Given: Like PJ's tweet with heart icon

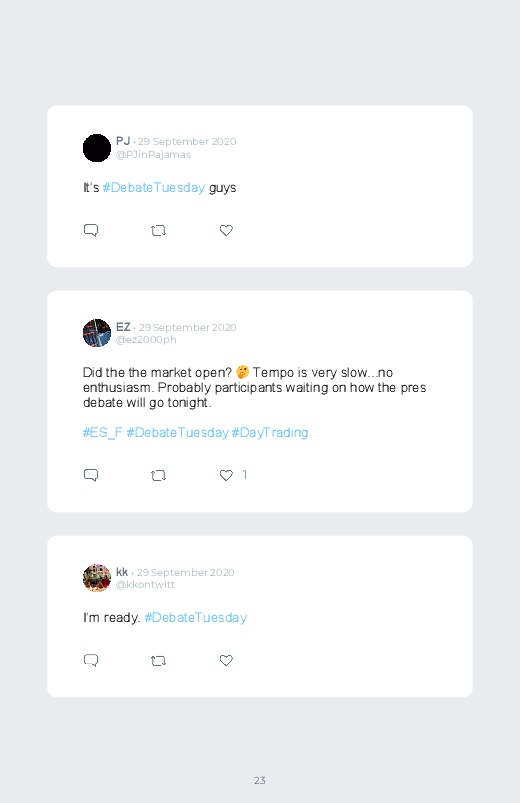Looking at the screenshot, I should click(226, 230).
